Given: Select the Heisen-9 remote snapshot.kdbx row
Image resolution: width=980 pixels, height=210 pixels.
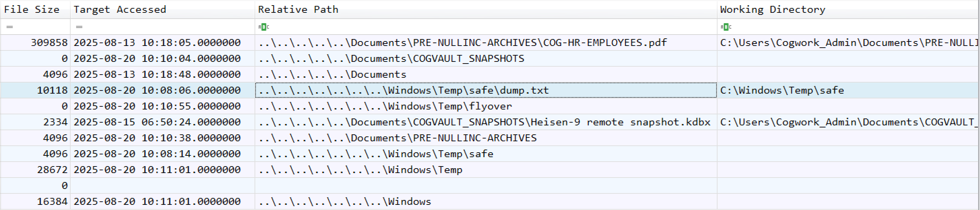Looking at the screenshot, I should click(484, 122).
